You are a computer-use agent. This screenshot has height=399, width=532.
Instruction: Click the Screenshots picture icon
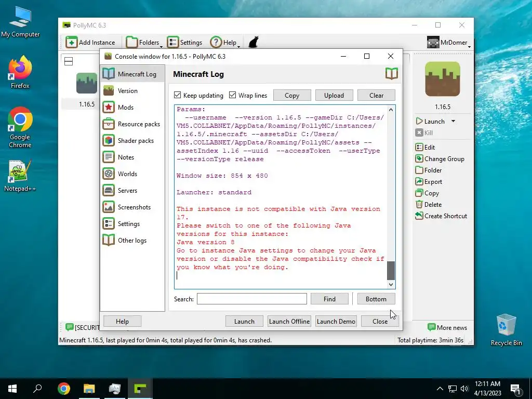coord(109,207)
